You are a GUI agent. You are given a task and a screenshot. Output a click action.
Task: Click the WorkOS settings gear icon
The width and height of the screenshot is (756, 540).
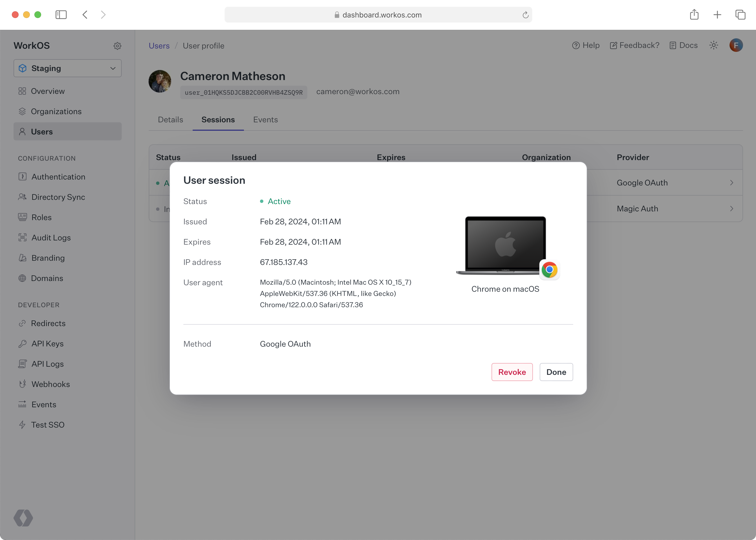117,46
